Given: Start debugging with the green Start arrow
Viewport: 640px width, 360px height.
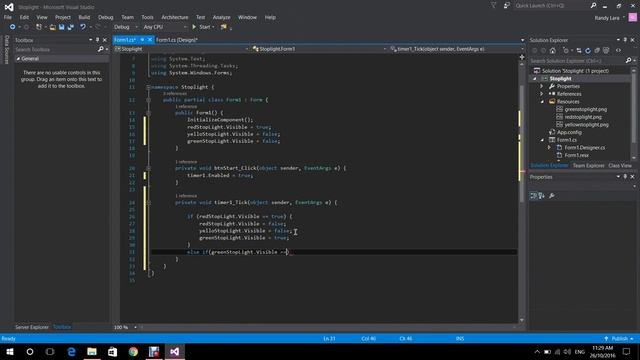Looking at the screenshot, I should click(x=194, y=27).
